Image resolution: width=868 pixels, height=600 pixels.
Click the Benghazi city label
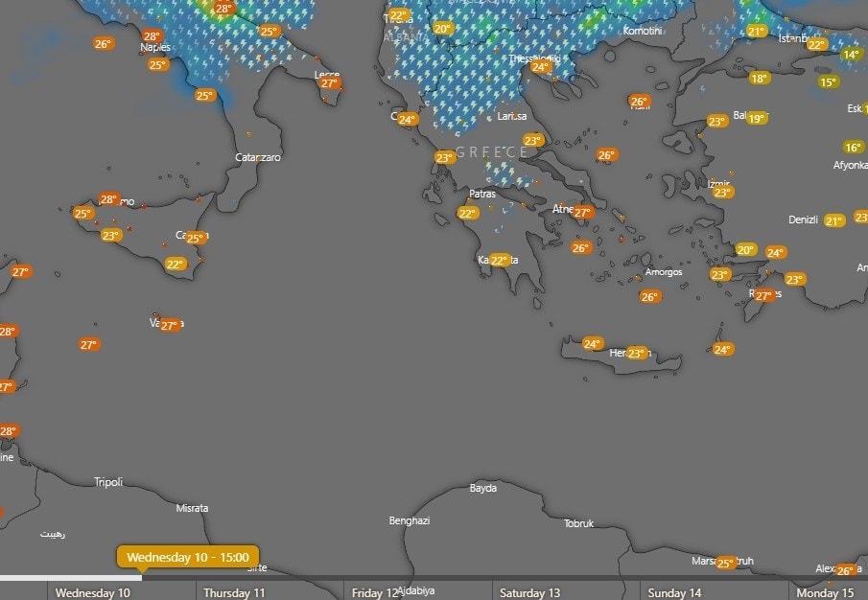tap(409, 520)
